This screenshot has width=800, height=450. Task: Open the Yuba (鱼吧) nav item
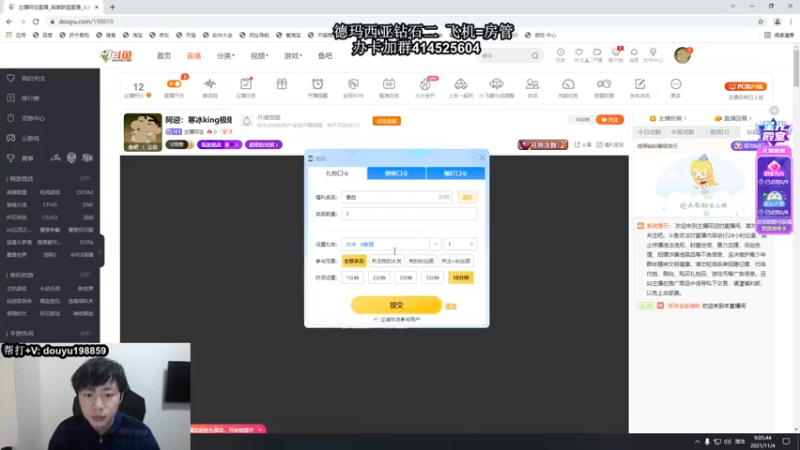coord(325,56)
